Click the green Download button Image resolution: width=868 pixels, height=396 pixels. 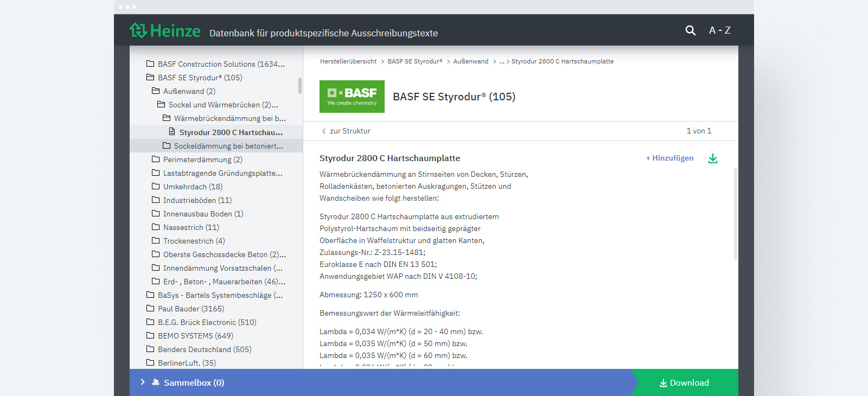(x=684, y=382)
